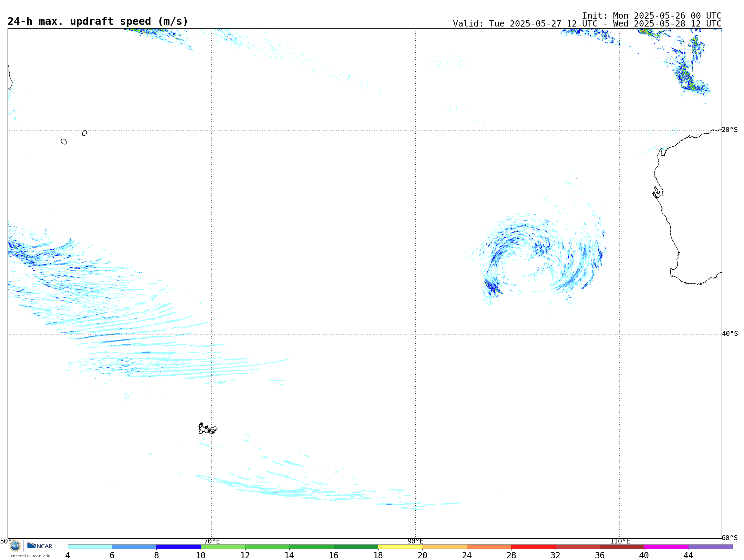Viewport: 744px width, 560px height.
Task: Click the colorbar value 40
Action: 644,555
